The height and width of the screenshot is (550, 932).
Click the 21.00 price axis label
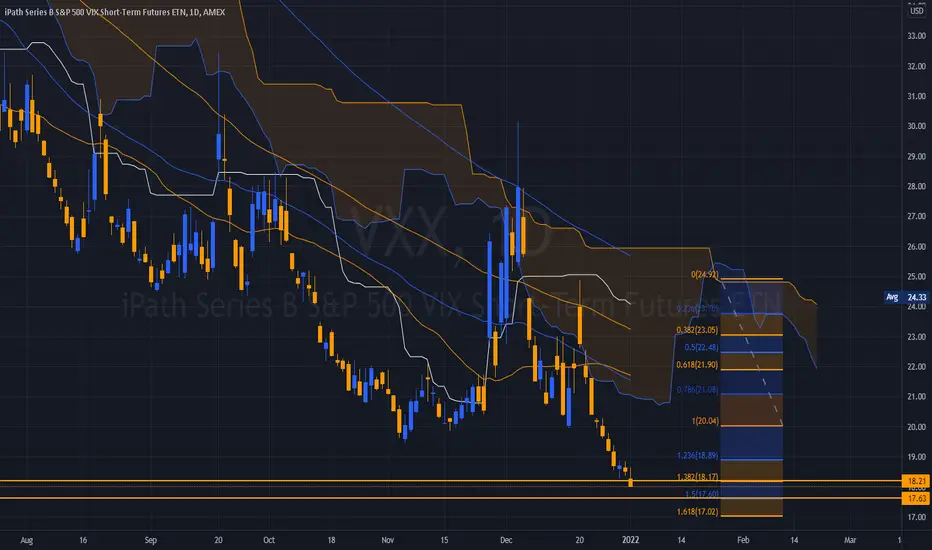click(917, 397)
